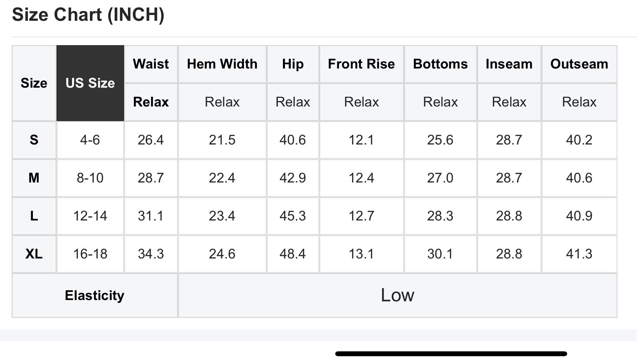Click the bold Relax label under Waist
Screen dimensions: 637x364
151,102
